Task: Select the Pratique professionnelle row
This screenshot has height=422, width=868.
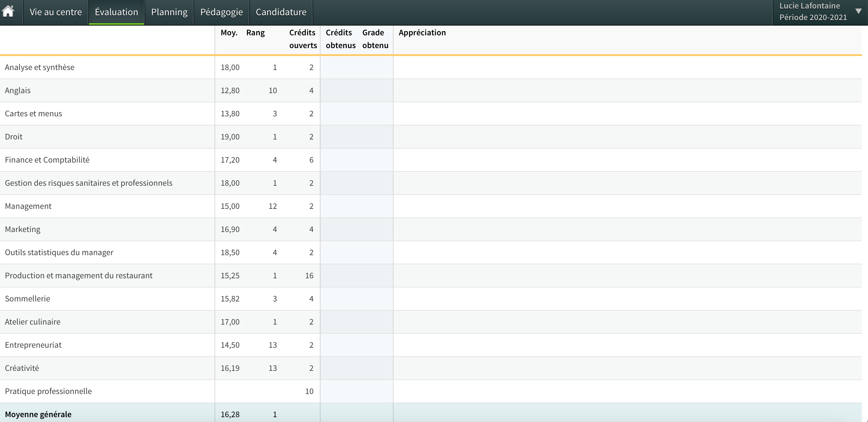Action: [48, 391]
